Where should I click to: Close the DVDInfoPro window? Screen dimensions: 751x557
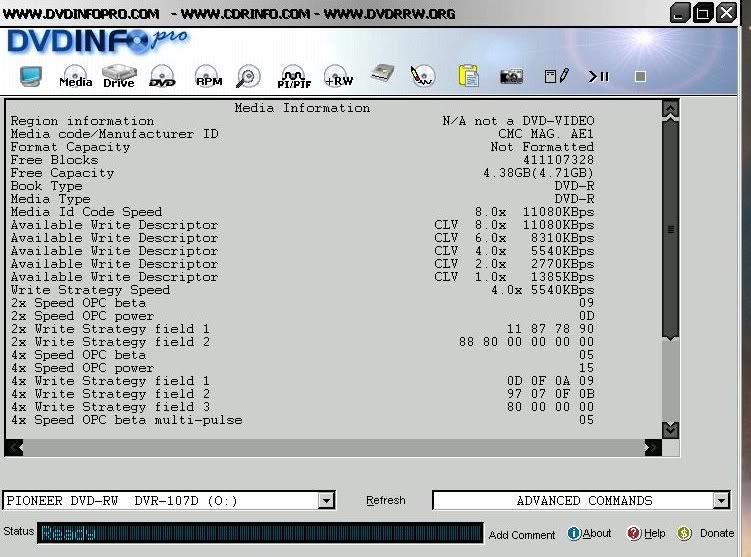pos(726,13)
